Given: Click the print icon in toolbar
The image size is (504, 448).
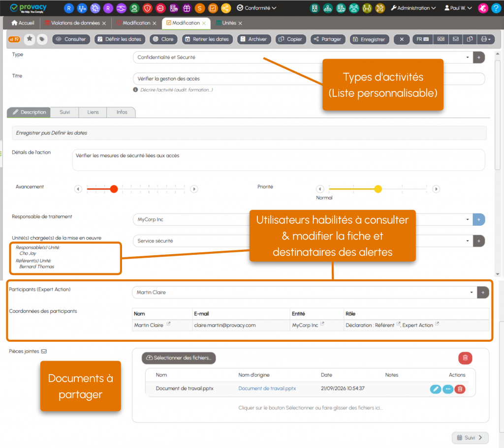Looking at the screenshot, I should 485,39.
